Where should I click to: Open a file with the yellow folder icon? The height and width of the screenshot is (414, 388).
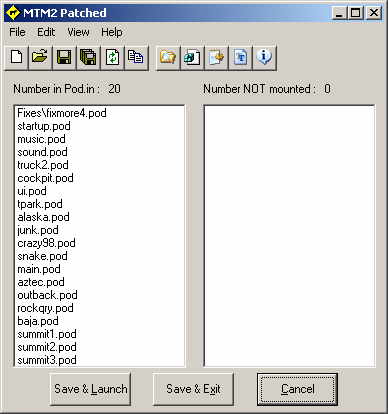click(x=40, y=58)
